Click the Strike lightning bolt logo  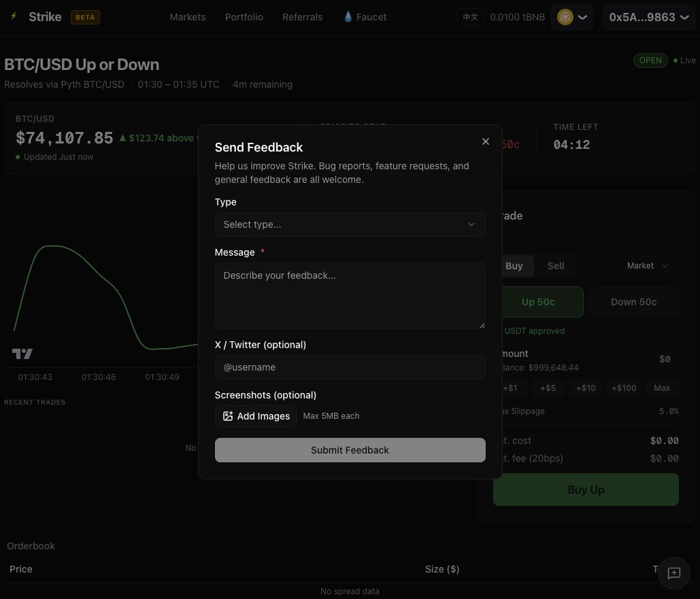(x=14, y=16)
